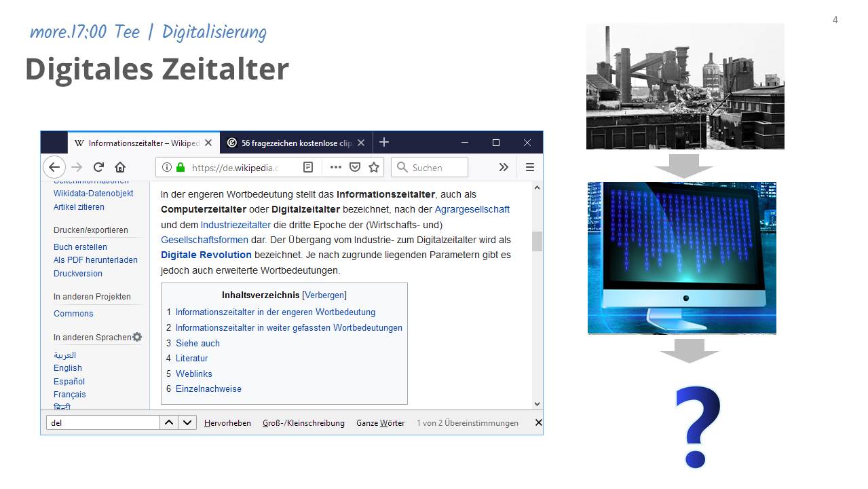The image size is (868, 489).
Task: Open page actions three-dots menu
Action: point(336,167)
